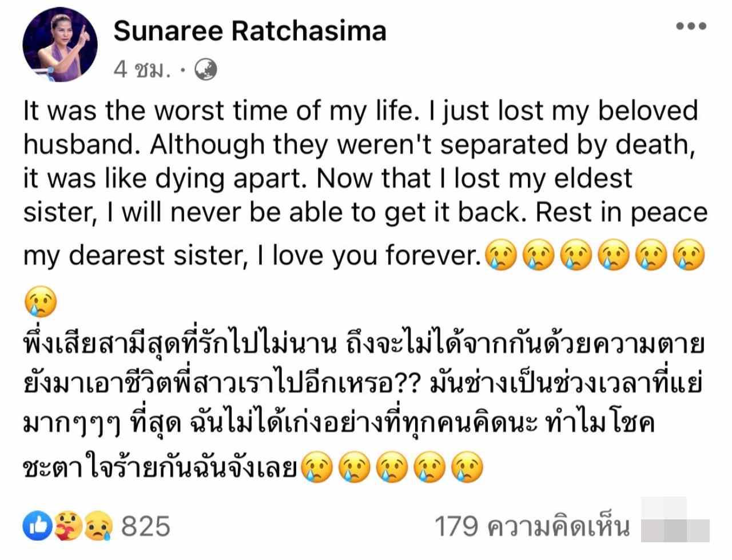Click the final crying emoji ending the Thai text

(x=467, y=467)
